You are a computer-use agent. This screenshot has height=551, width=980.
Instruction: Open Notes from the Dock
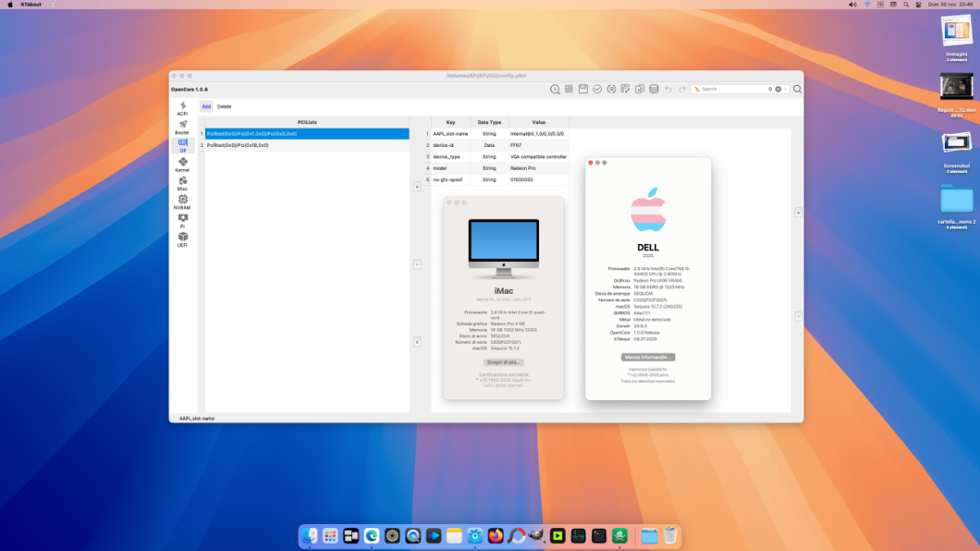pos(454,535)
